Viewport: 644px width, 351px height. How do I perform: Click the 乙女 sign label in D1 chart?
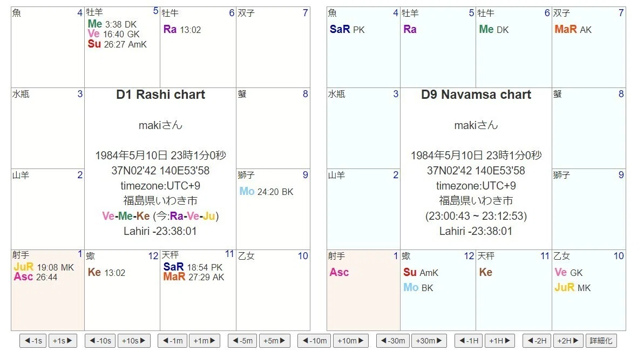click(246, 255)
